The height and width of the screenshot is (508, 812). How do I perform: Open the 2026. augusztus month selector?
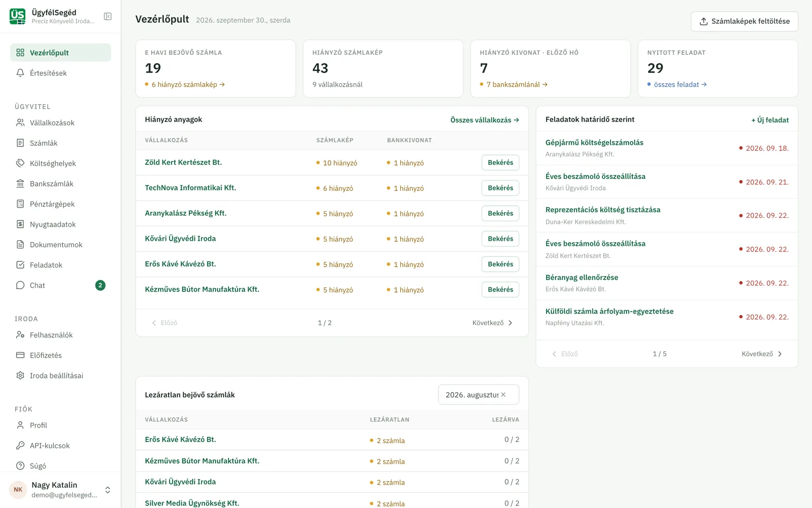479,395
